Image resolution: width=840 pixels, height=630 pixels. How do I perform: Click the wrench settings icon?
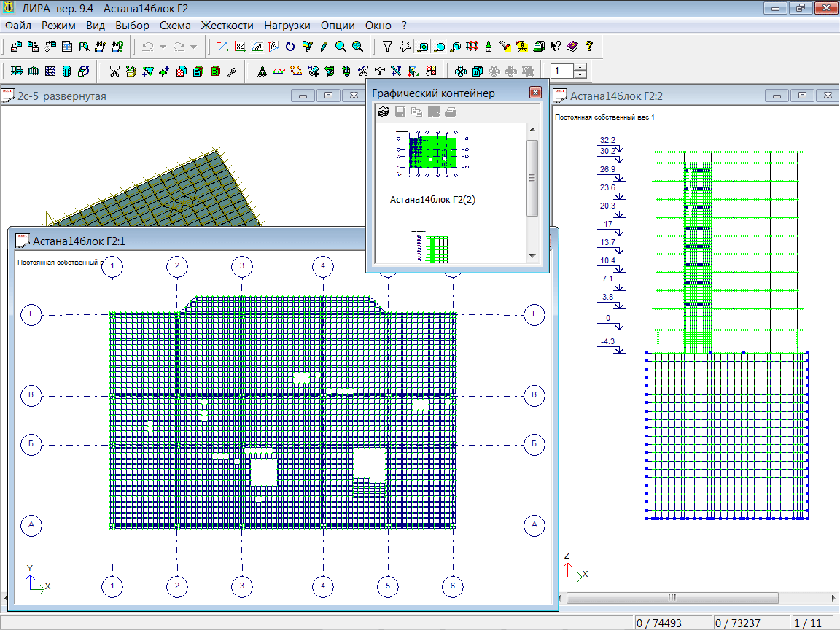[232, 71]
